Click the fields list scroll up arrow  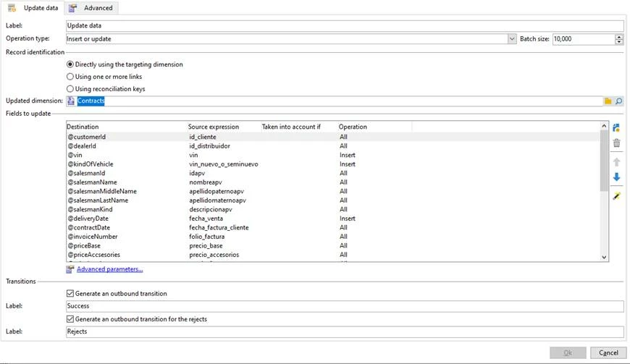pyautogui.click(x=604, y=126)
